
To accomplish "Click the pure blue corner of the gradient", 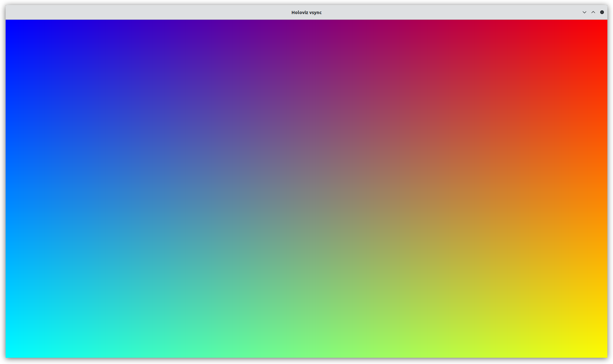I will coord(9,23).
